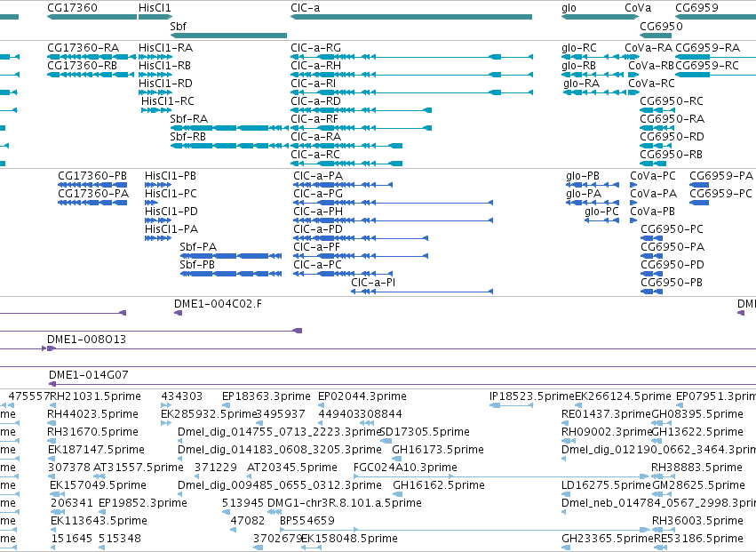Click the HisCl1-RC transcript label

[168, 101]
